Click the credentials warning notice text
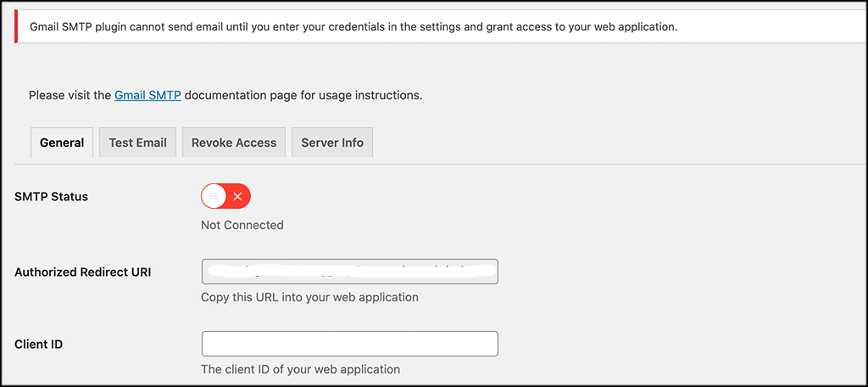The image size is (868, 387). [353, 26]
